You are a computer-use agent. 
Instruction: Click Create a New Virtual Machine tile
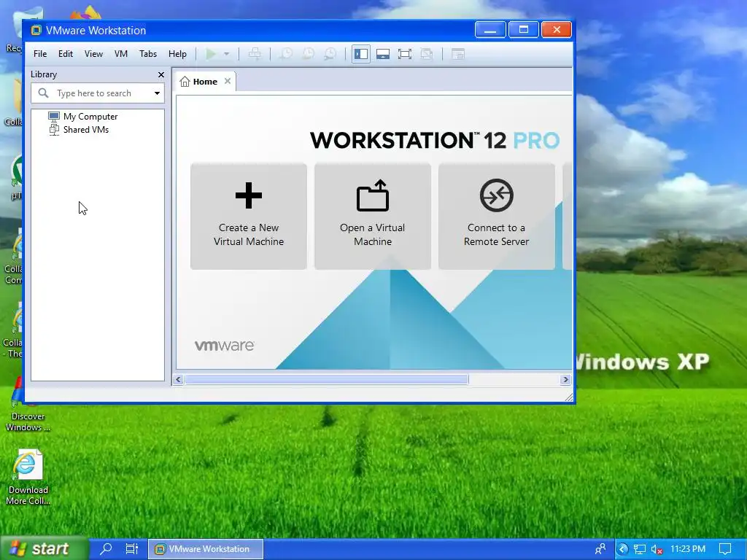coord(249,216)
